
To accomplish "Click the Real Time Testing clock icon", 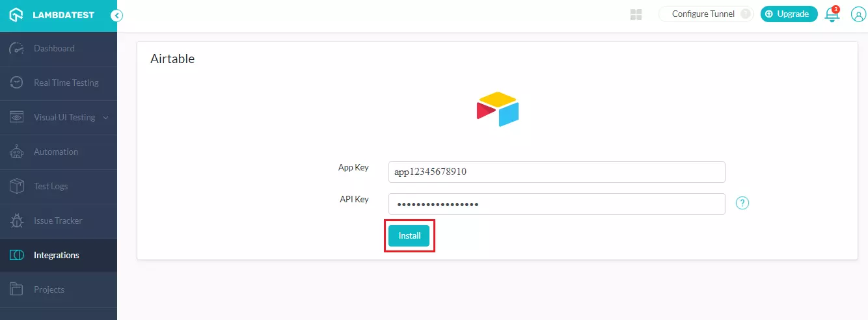I will point(17,83).
